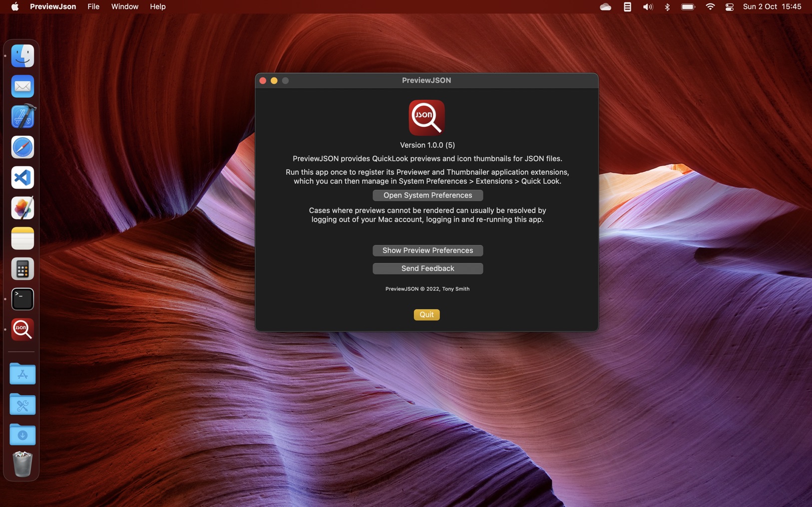Click the copyright line mentioning Tony Smith
Viewport: 812px width, 507px height.
(427, 289)
